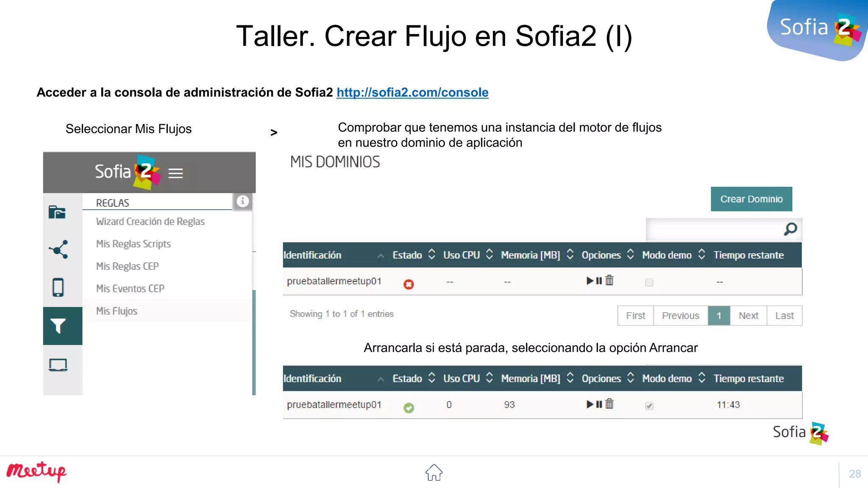Select Mis Flujos menu entry
This screenshot has width=868, height=488.
(117, 311)
